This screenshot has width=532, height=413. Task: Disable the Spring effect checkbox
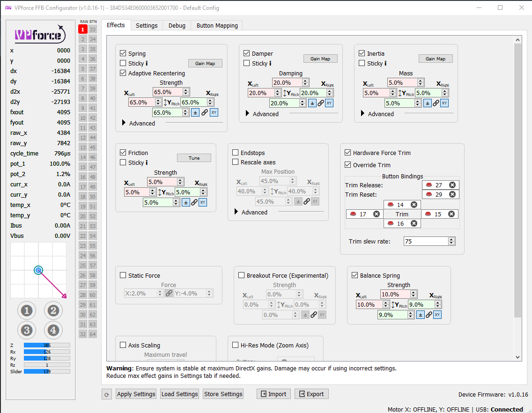pyautogui.click(x=123, y=53)
